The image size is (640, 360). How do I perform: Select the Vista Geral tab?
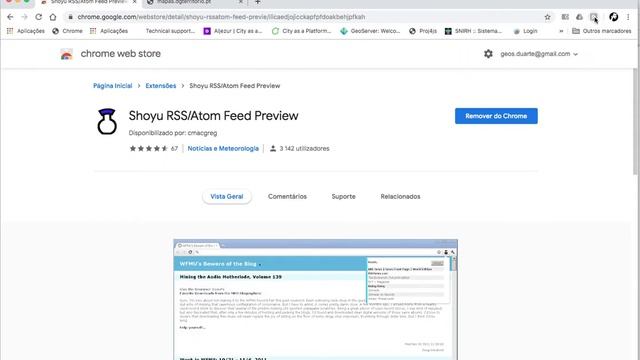click(x=227, y=196)
